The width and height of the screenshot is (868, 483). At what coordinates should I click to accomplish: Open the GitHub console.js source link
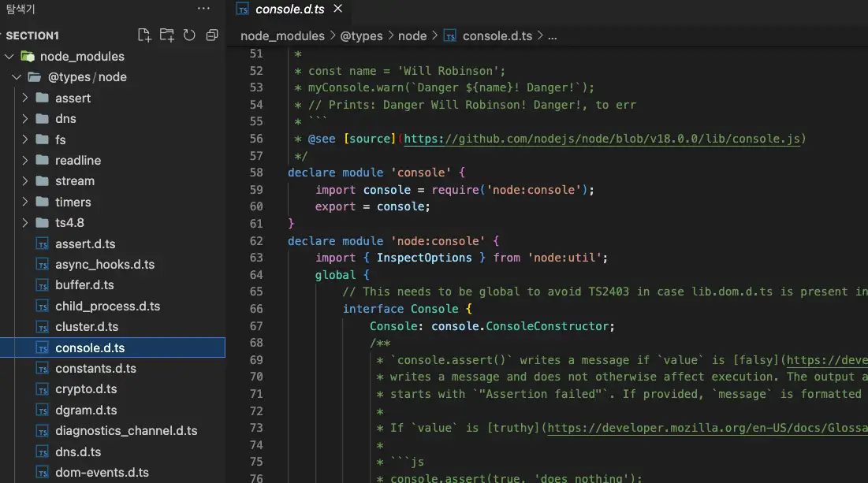pos(603,139)
